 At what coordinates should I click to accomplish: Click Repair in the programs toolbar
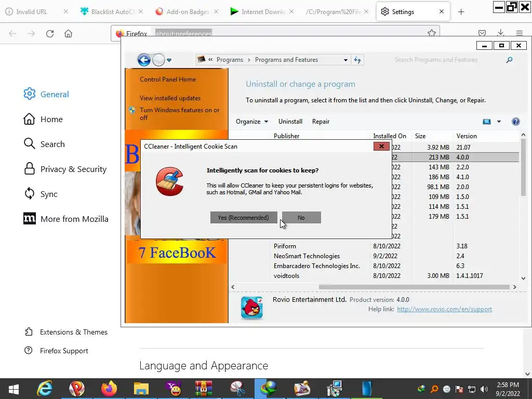[321, 122]
